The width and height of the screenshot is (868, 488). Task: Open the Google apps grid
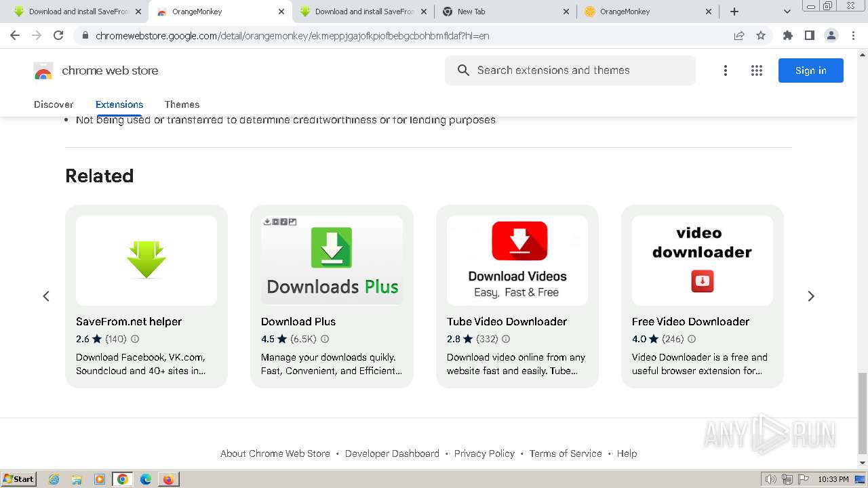(x=757, y=70)
